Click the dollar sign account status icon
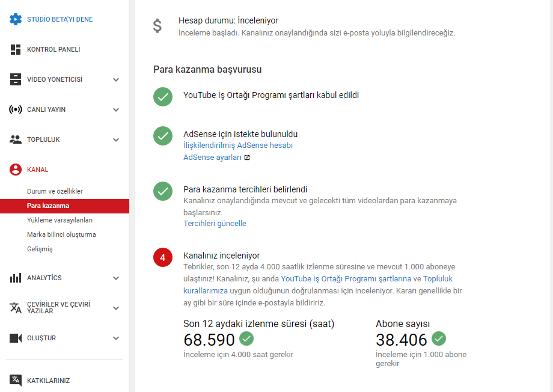Image resolution: width=553 pixels, height=392 pixels. 157,26
